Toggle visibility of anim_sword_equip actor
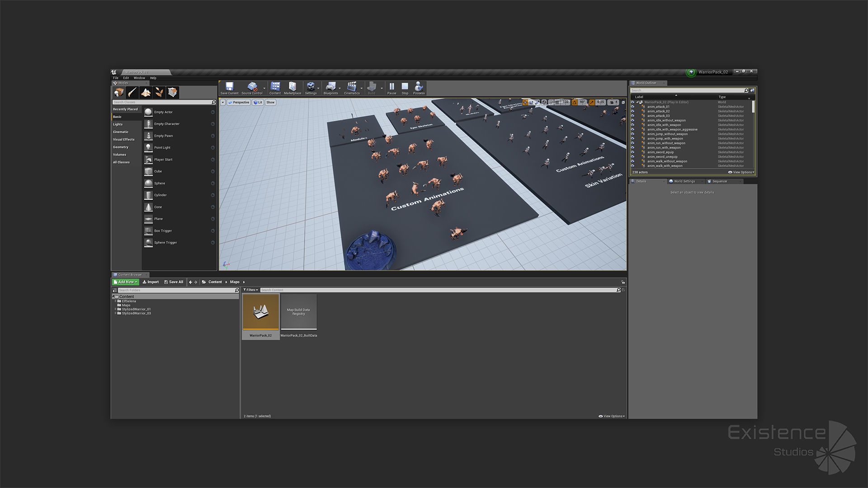The image size is (868, 488). coord(632,152)
